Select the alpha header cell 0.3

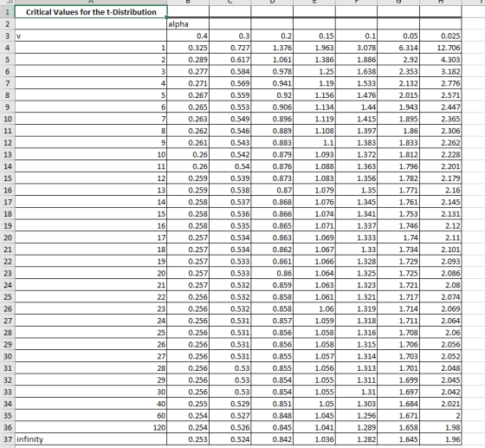click(x=230, y=36)
